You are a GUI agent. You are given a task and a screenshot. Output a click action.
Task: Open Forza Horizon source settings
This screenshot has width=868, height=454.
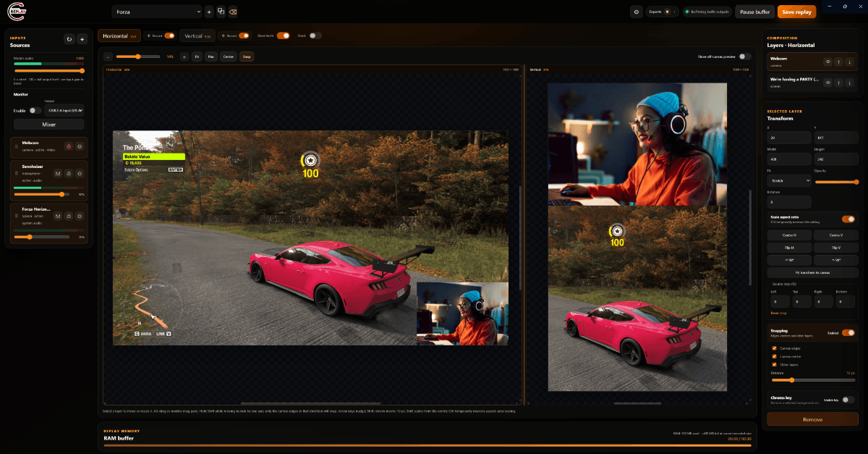(80, 216)
